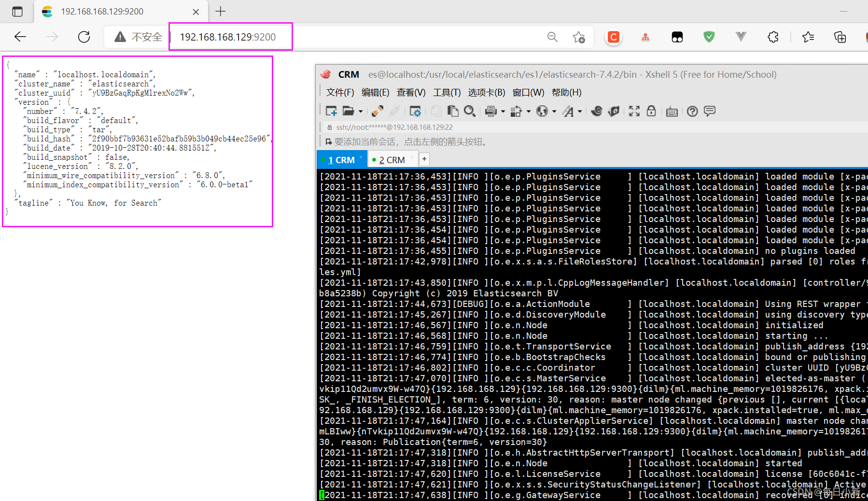Open session properties gear icon in Xshell

[x=415, y=111]
